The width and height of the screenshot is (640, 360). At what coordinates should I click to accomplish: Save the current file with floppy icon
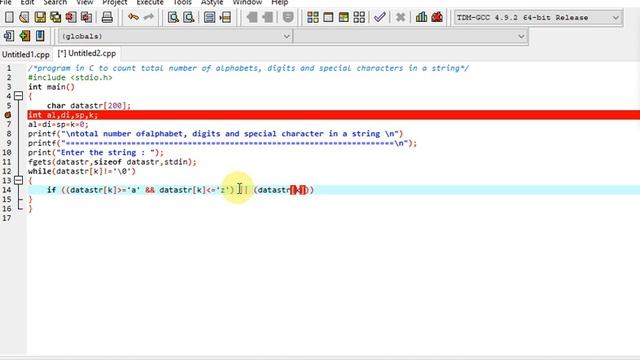click(40, 17)
